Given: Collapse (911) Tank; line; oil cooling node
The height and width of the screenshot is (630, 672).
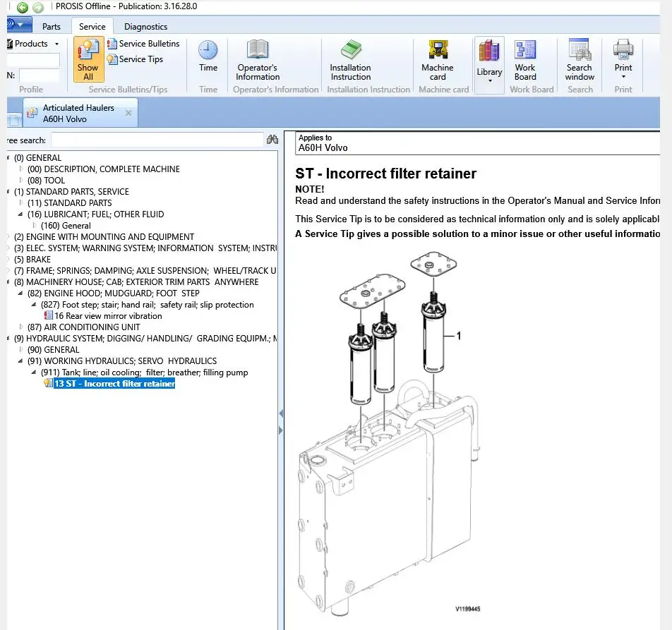Looking at the screenshot, I should tap(34, 372).
